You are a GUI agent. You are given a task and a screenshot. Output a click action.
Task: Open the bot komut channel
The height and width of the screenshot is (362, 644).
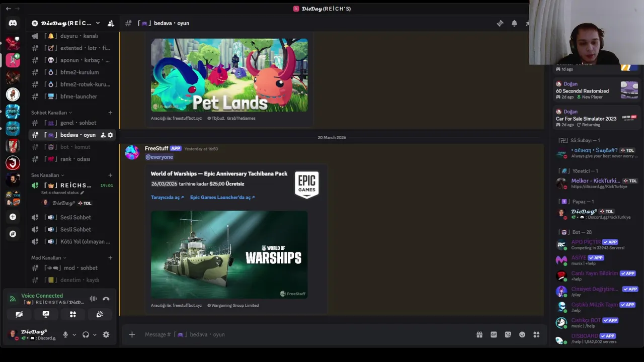pos(72,147)
